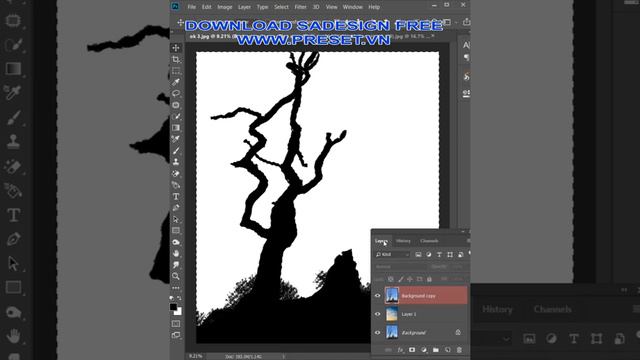Close the second document tab
The height and width of the screenshot is (360, 640).
(x=433, y=36)
